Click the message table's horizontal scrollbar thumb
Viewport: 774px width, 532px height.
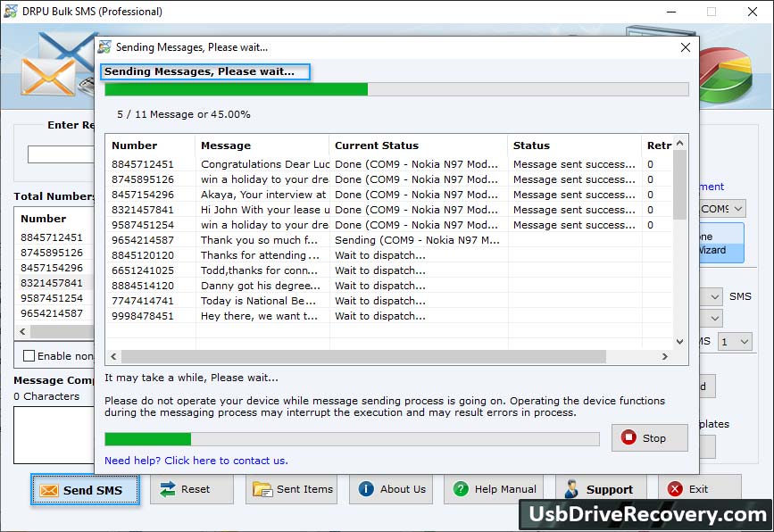pyautogui.click(x=364, y=356)
